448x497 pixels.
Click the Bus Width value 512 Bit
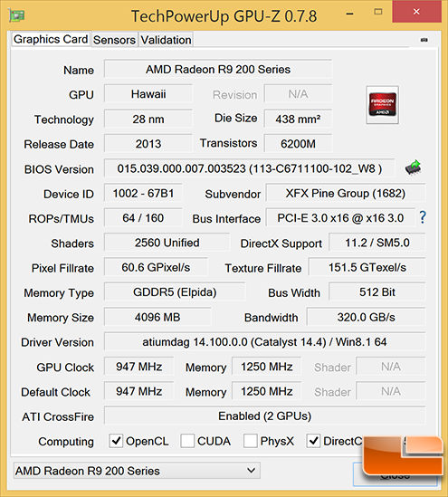(377, 292)
